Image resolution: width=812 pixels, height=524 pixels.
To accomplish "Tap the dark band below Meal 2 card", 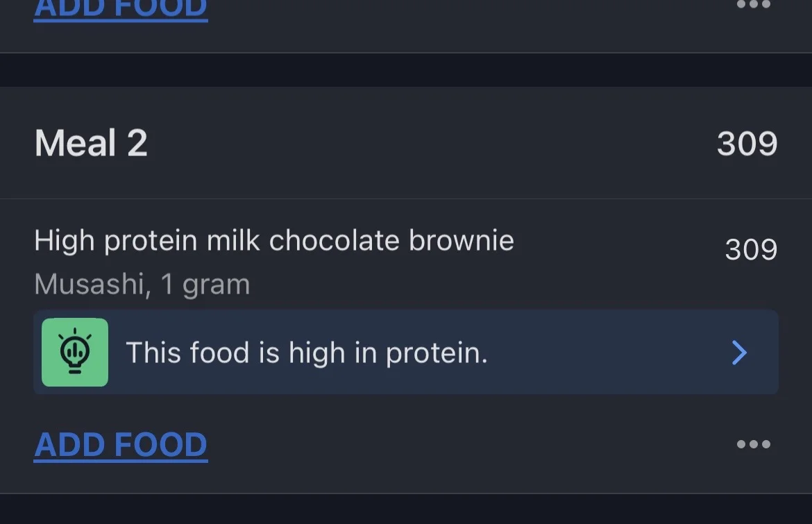I will pos(406,509).
